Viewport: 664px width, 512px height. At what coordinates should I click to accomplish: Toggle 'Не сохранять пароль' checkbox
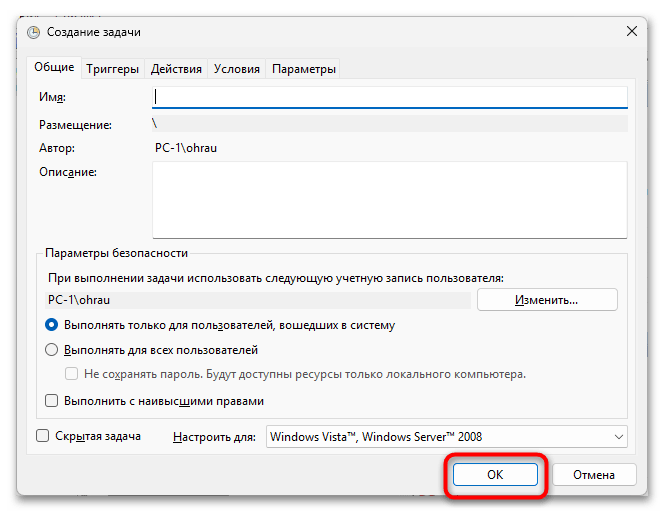(71, 374)
